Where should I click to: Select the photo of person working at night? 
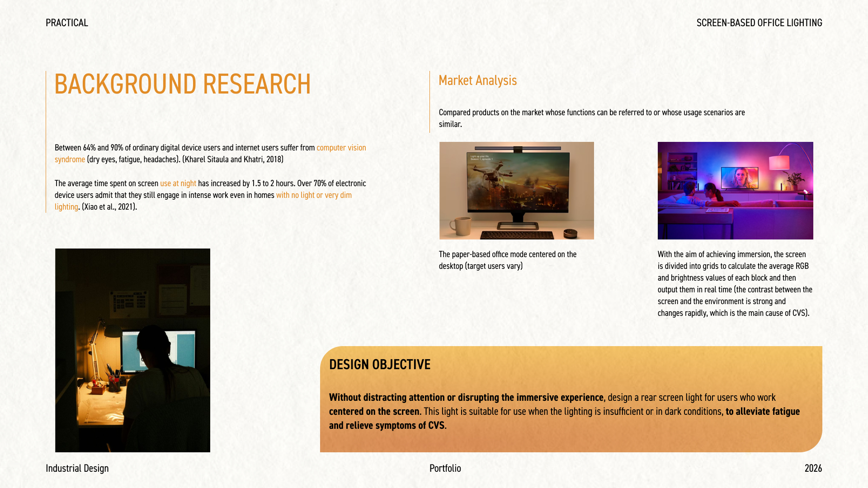pos(132,350)
